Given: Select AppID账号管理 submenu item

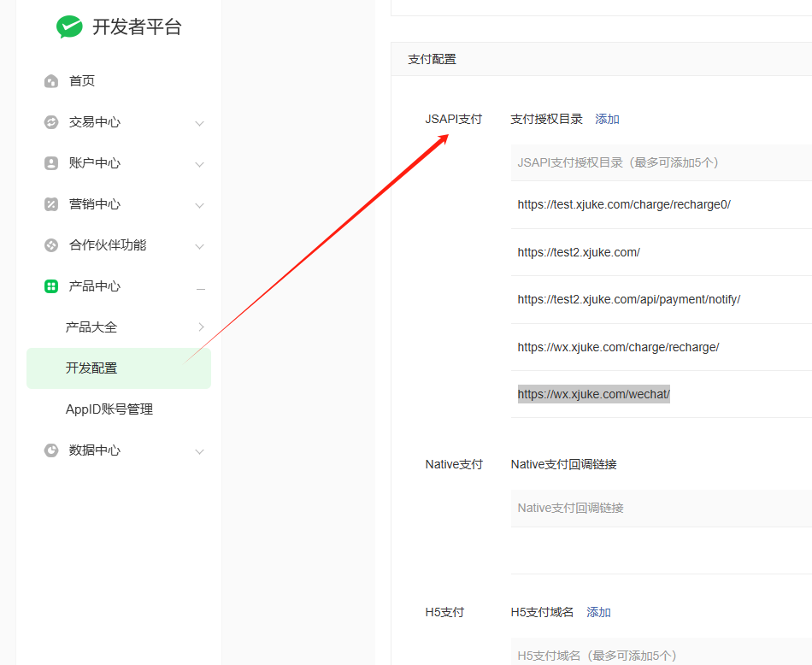Looking at the screenshot, I should click(x=109, y=409).
